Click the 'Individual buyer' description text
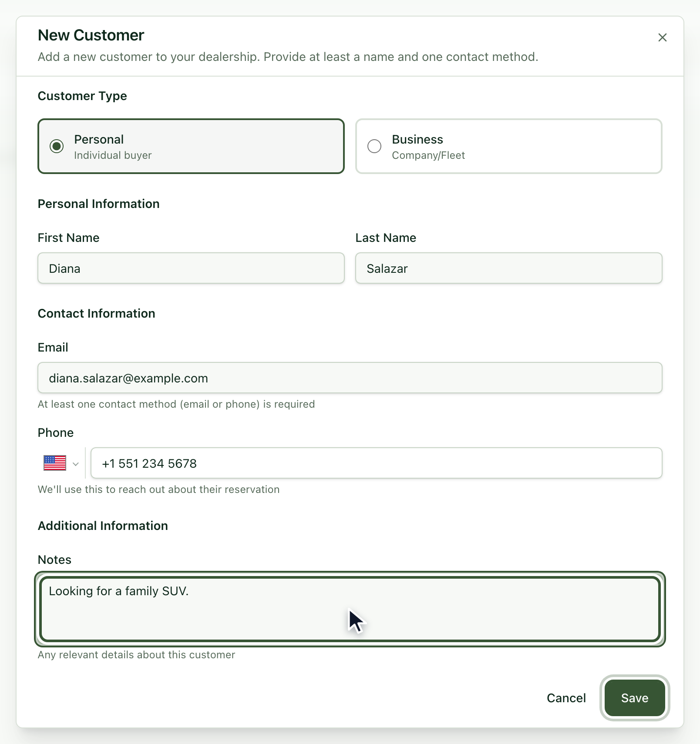 [x=113, y=155]
